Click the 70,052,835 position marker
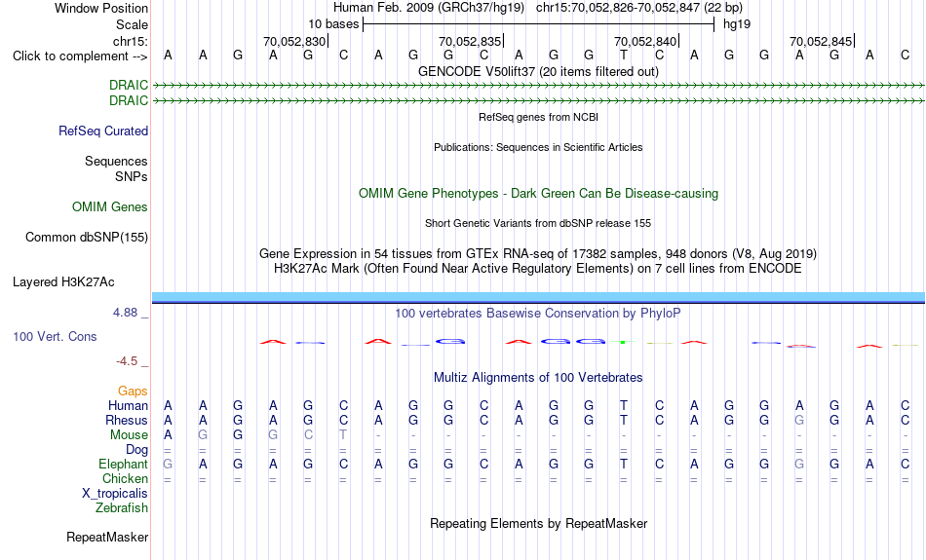Image resolution: width=926 pixels, height=560 pixels. tap(470, 41)
